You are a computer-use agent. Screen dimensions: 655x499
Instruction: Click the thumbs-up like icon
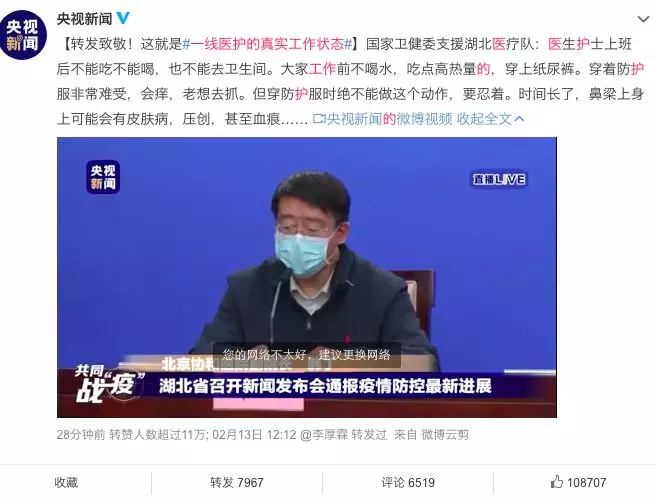[x=556, y=482]
